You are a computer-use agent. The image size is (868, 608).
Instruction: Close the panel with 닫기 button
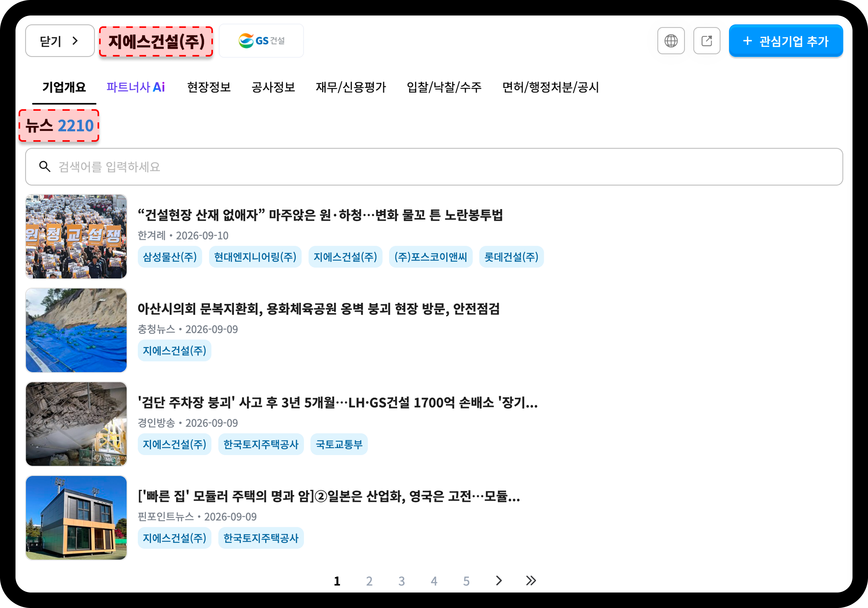[60, 41]
